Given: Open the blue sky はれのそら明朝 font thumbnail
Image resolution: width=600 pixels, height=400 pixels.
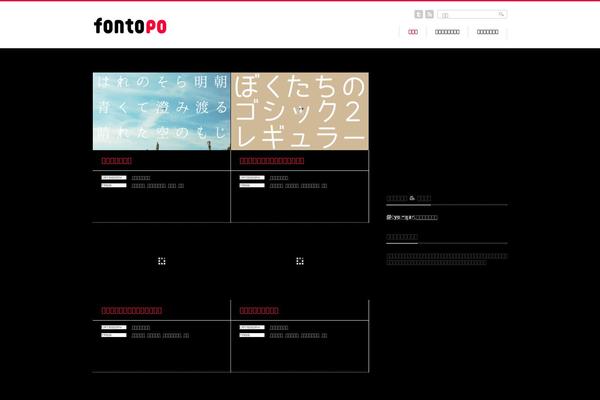Looking at the screenshot, I should point(161,111).
